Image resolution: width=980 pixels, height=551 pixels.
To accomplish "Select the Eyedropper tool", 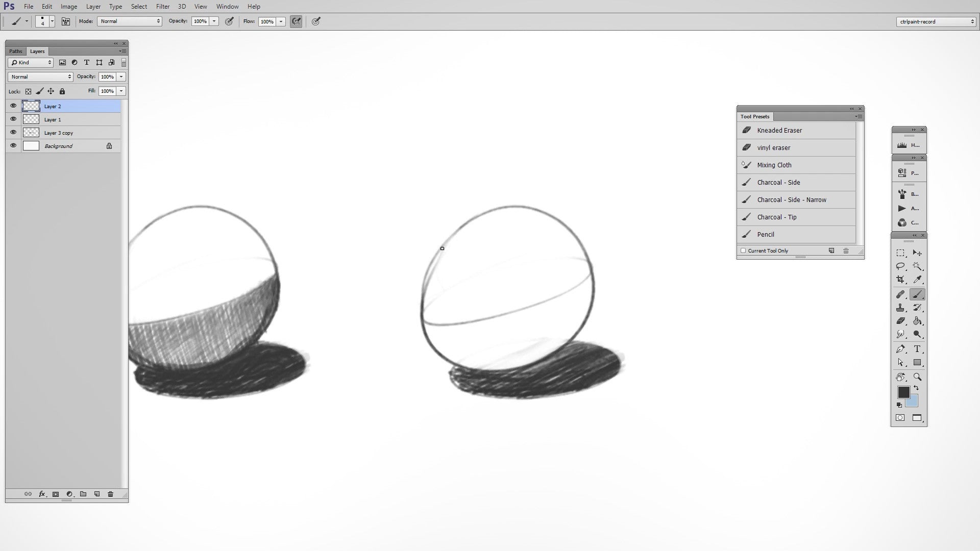I will pyautogui.click(x=917, y=279).
